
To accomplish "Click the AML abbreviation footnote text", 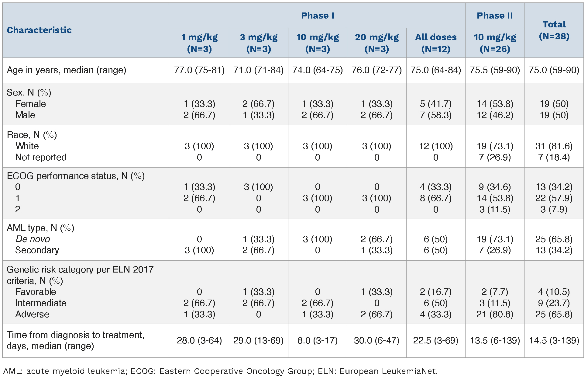I will coord(220,371).
